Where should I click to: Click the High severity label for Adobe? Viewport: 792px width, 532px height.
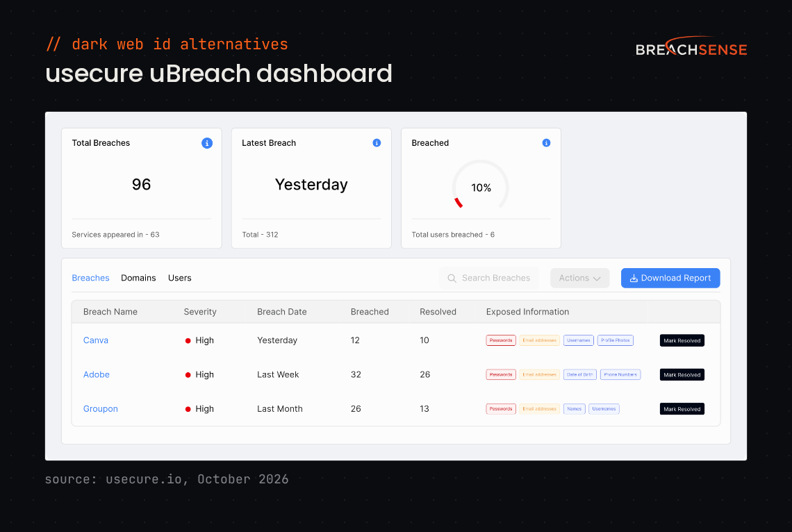point(204,374)
